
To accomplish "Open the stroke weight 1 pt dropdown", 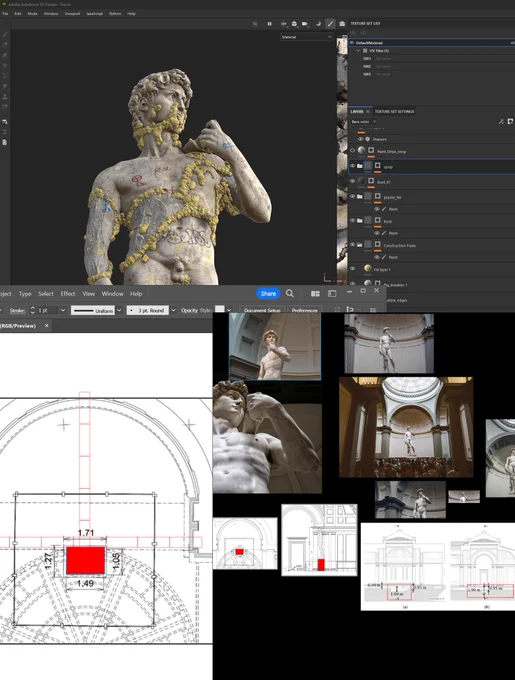I will point(63,310).
